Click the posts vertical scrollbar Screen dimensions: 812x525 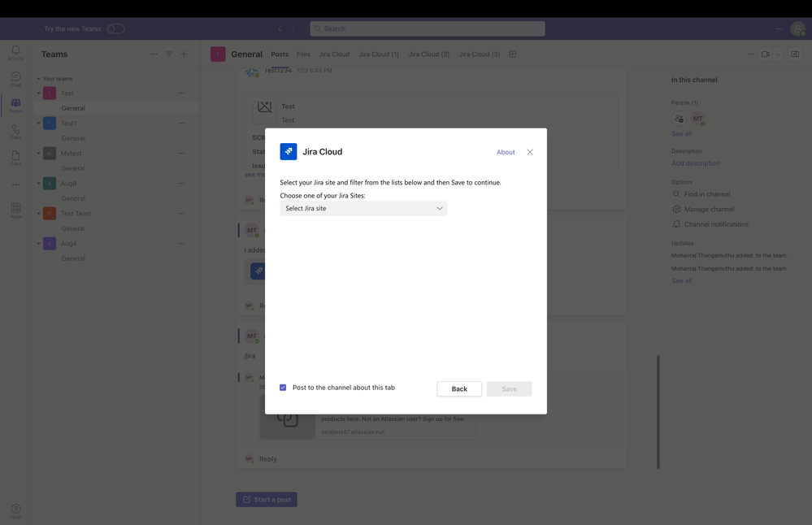click(658, 411)
